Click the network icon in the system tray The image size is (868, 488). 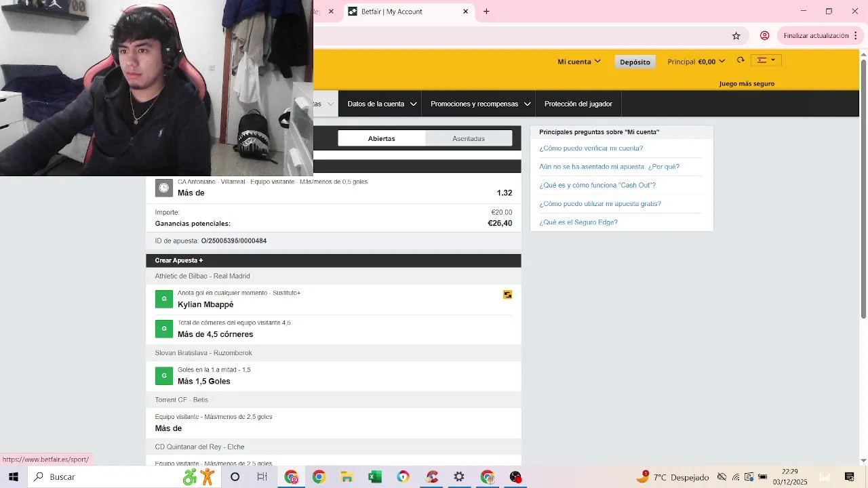coord(736,477)
